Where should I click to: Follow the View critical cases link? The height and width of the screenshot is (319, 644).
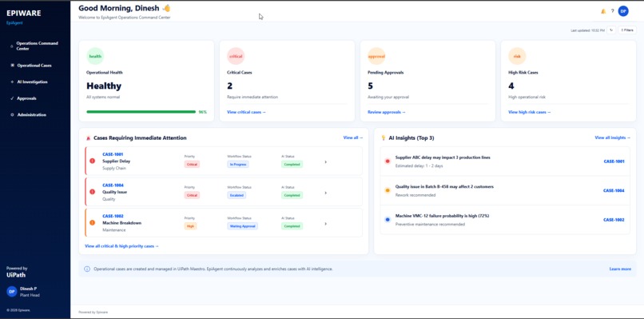[246, 112]
